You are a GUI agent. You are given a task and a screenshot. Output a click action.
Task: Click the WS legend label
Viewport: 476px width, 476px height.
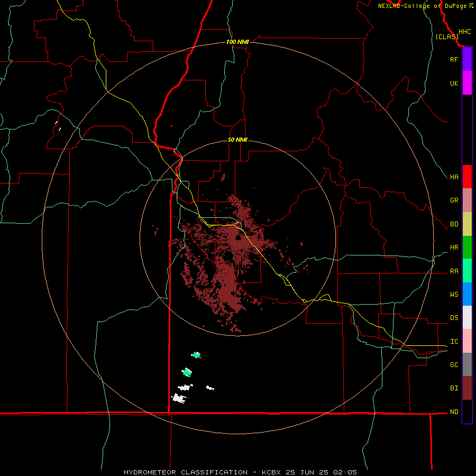[454, 294]
